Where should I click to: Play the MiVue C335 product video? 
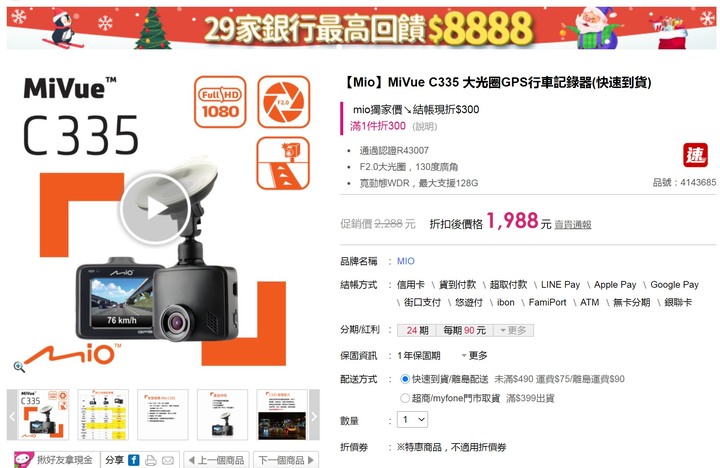tap(155, 209)
